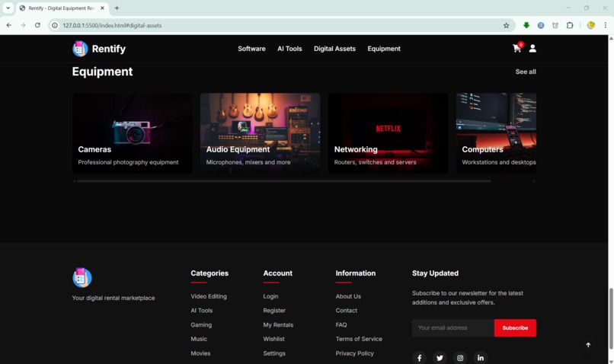
Task: Open the tab search dropdown arrow
Action: pyautogui.click(x=8, y=8)
